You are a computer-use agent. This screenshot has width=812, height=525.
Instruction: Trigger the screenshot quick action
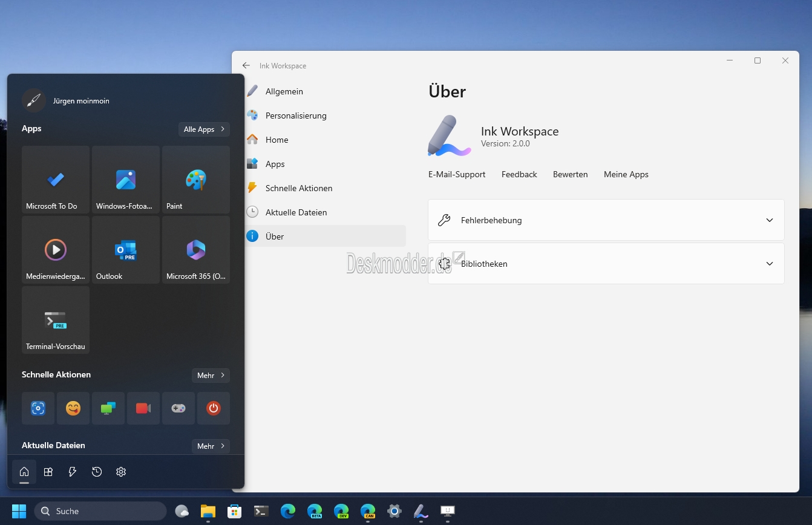[x=38, y=408]
